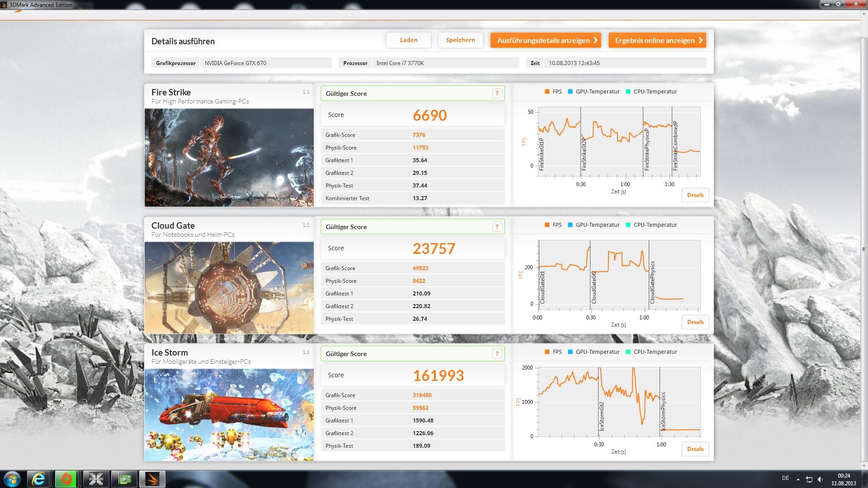Open the taskbar clock showing 00:24
This screenshot has height=488, width=868.
coord(844,479)
